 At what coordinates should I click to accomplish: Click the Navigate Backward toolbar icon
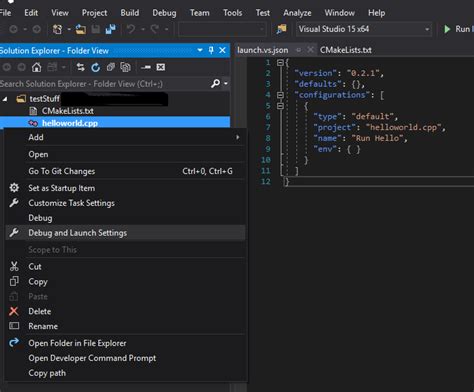coord(13,29)
